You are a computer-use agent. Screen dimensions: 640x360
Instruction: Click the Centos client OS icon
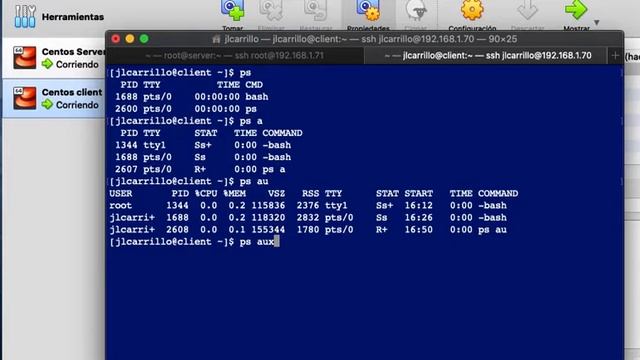coord(24,98)
